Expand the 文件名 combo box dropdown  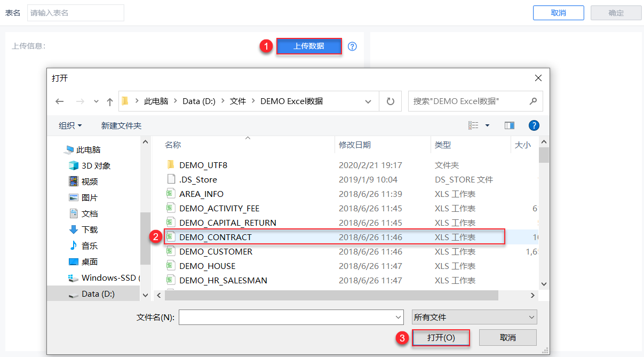397,317
